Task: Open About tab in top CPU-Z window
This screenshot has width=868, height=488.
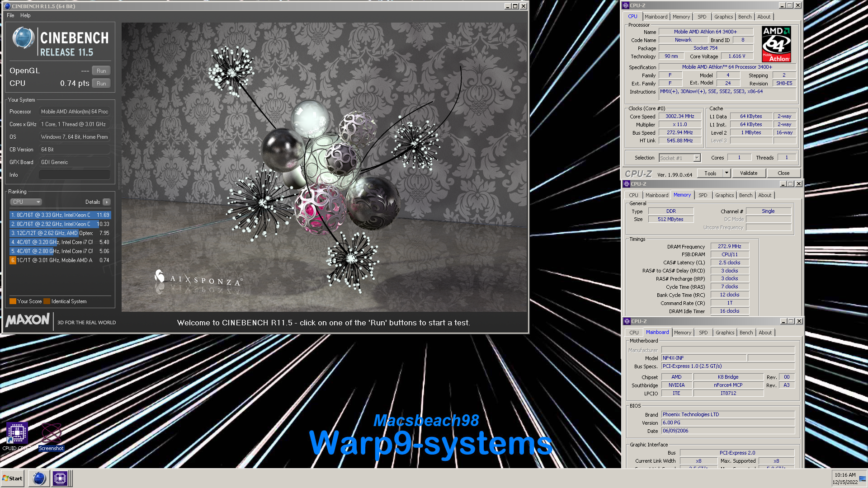Action: click(764, 17)
